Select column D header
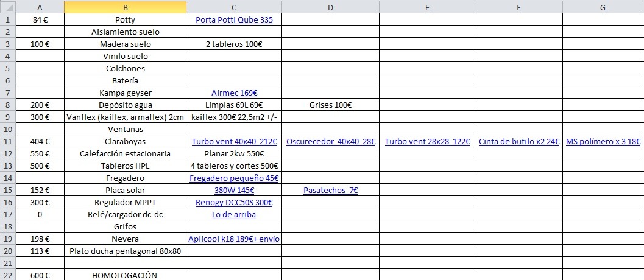 click(x=330, y=7)
